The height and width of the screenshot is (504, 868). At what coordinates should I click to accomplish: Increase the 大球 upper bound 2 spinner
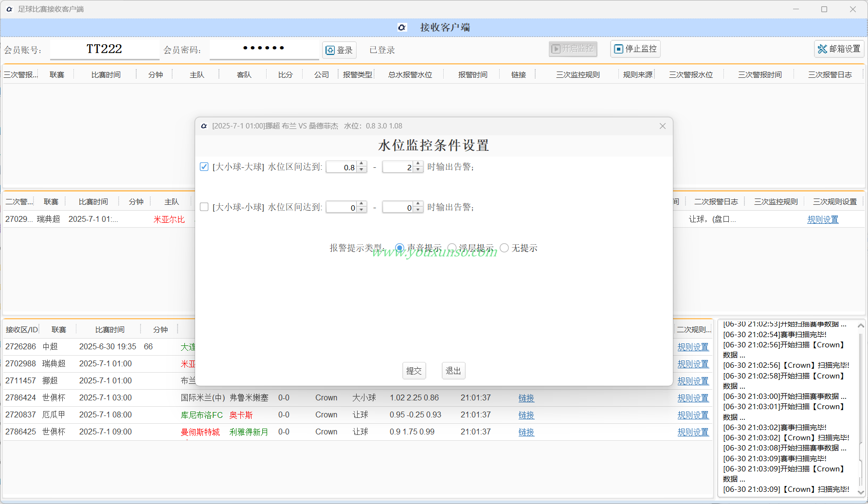click(418, 164)
